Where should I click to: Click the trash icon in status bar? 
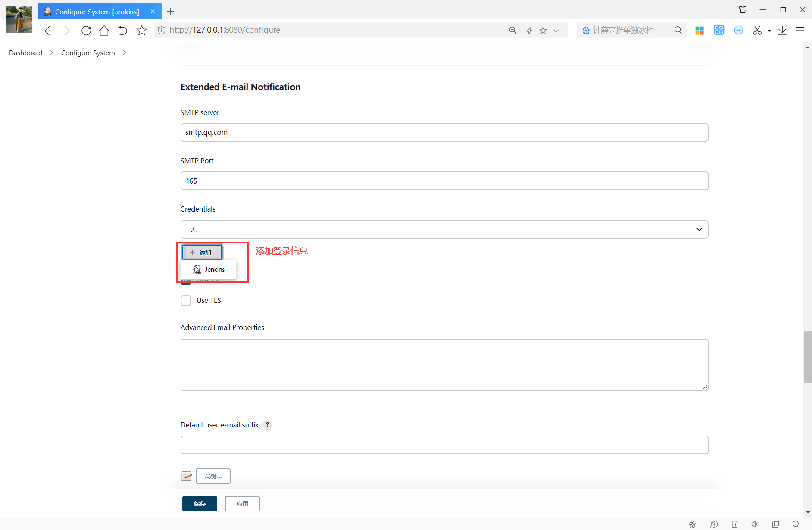734,524
